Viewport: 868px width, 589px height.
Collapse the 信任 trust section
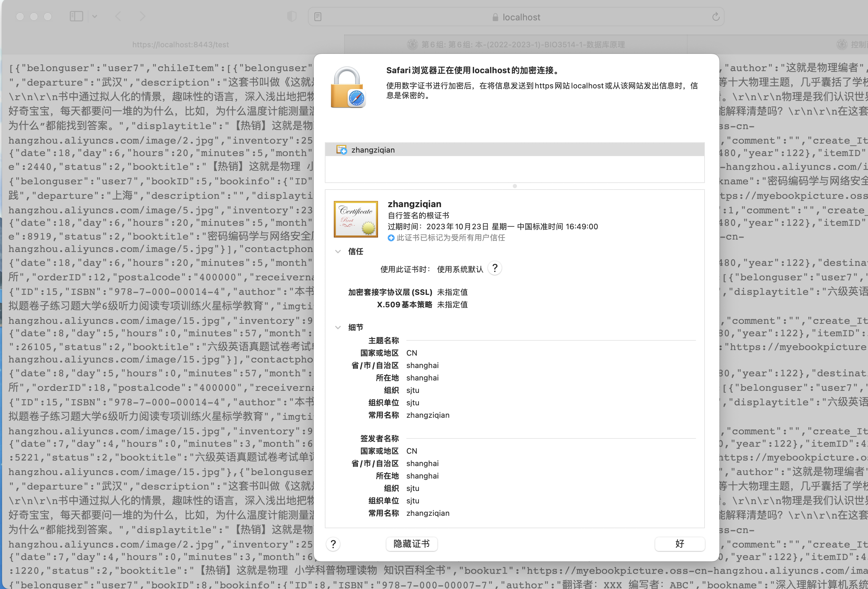[x=338, y=252]
